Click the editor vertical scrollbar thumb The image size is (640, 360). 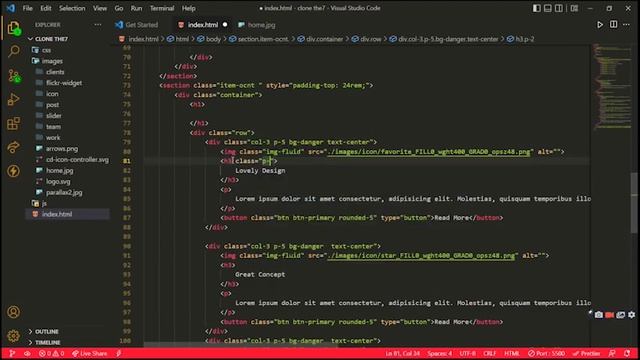(x=634, y=202)
